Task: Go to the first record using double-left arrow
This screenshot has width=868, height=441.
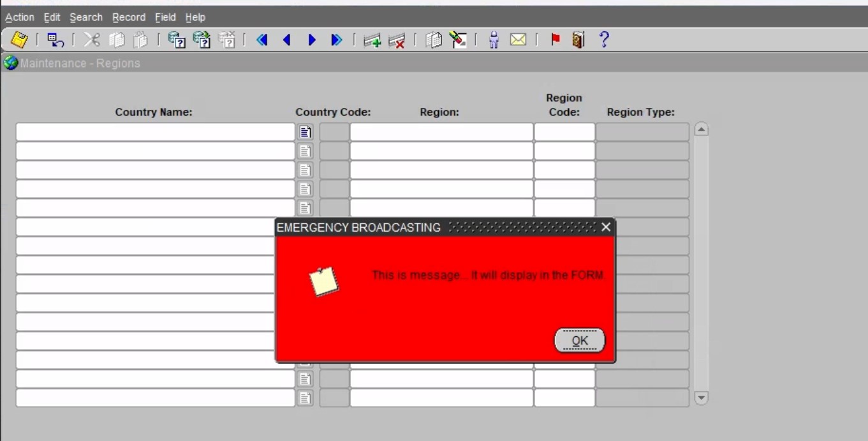Action: [261, 40]
